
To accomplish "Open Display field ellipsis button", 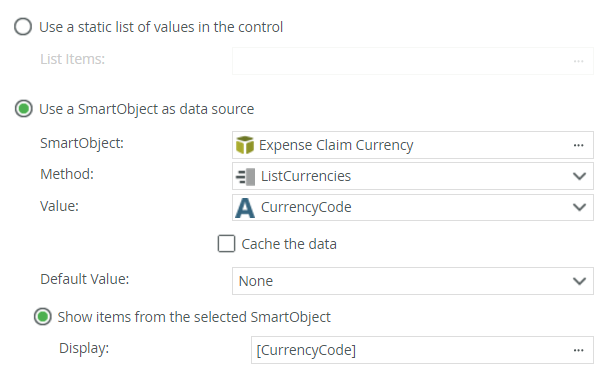I will pos(579,350).
